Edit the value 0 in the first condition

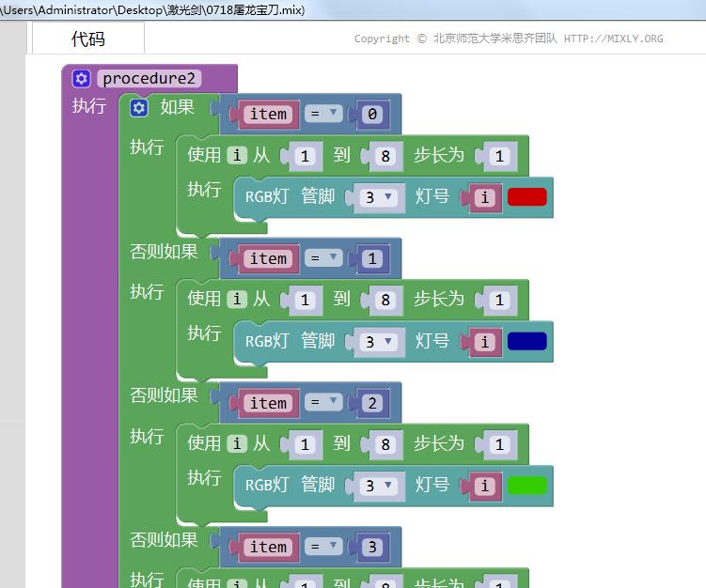click(x=372, y=115)
